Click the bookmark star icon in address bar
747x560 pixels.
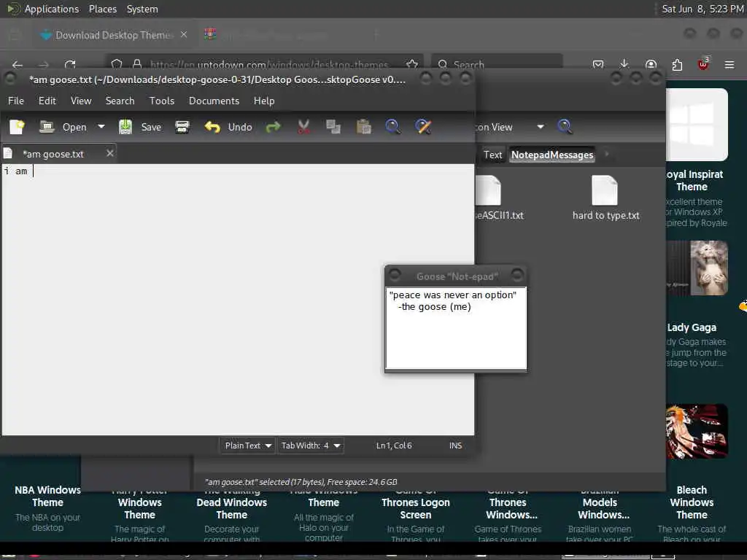[412, 64]
